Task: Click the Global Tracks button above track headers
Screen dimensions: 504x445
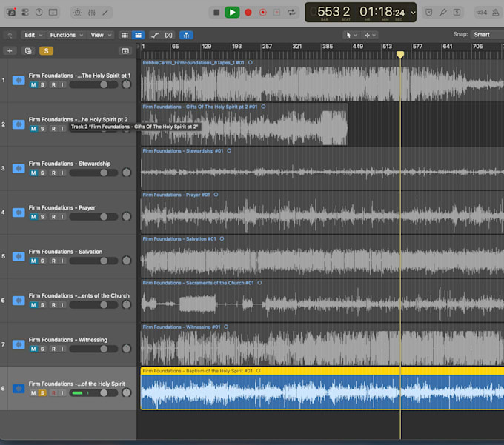Action: tap(125, 51)
